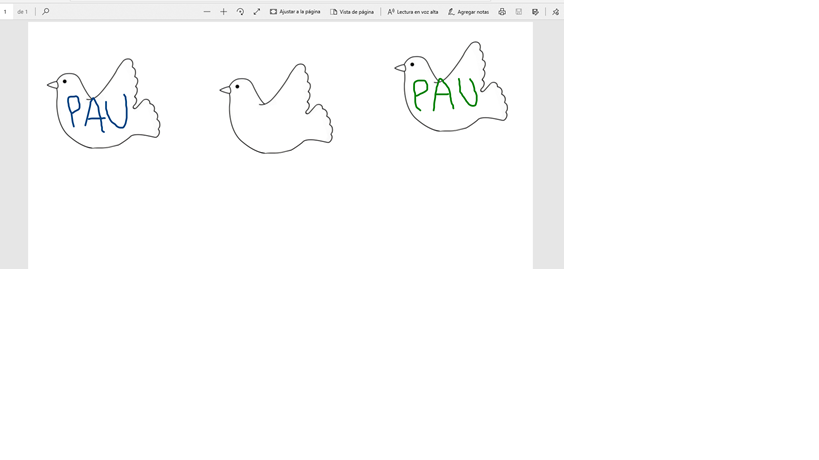This screenshot has height=460, width=819.
Task: Click the zoom in plus icon
Action: [x=223, y=12]
